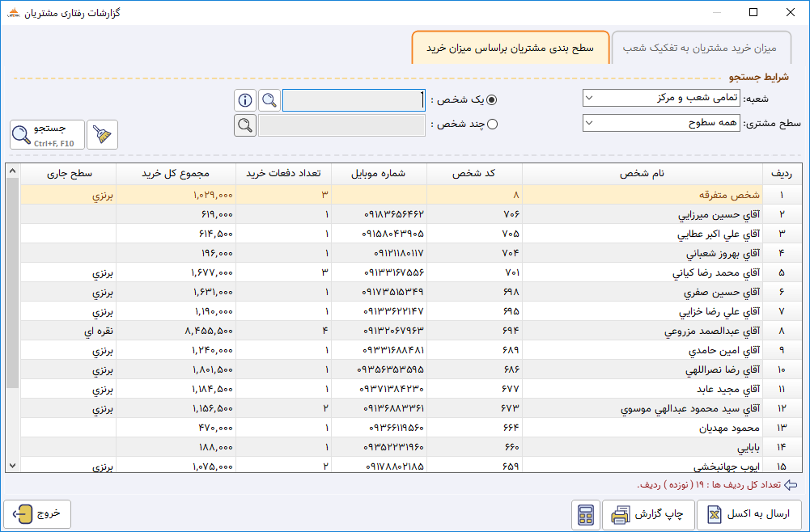Open the calculator icon button

point(586,514)
